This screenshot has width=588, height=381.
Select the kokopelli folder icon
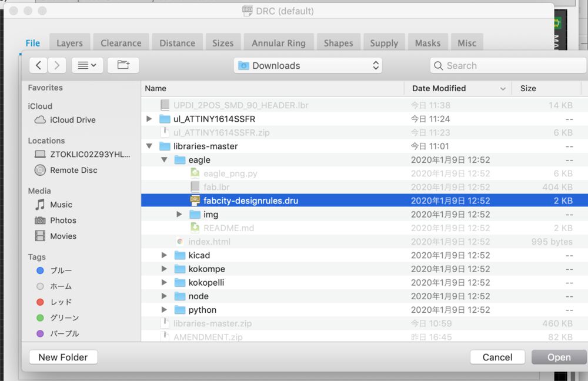tap(180, 282)
